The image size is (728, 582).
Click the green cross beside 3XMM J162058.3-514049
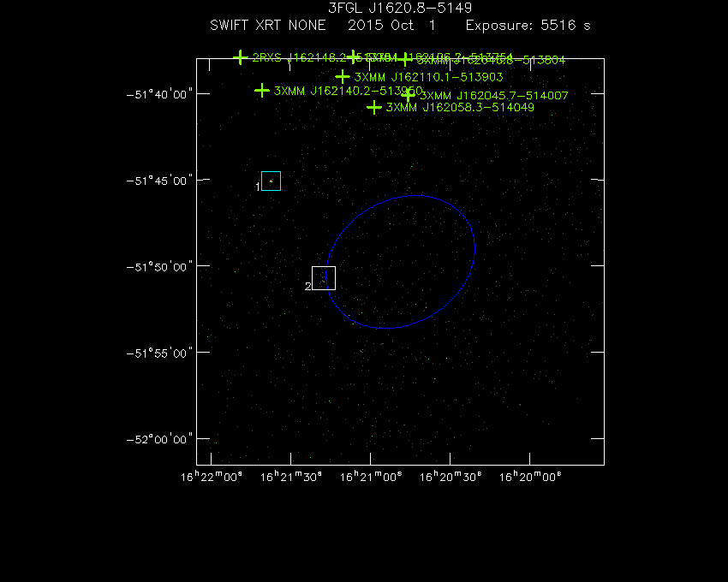click(x=374, y=108)
